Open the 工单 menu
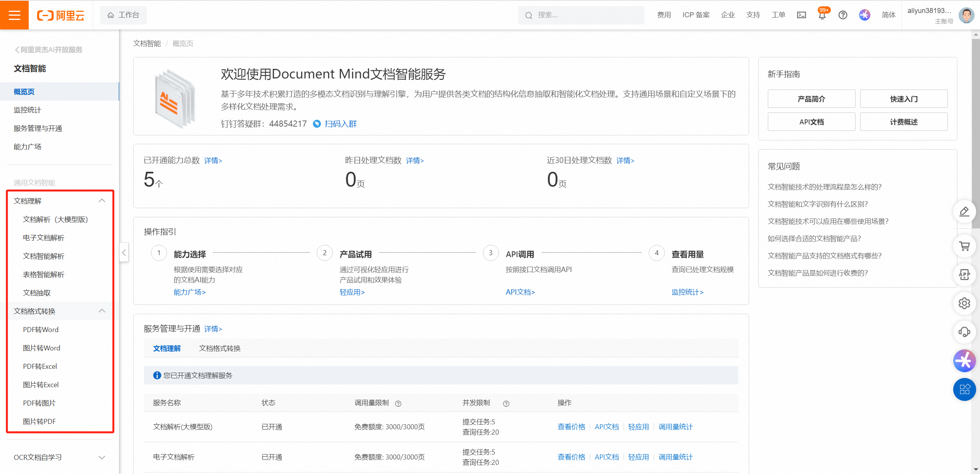 tap(778, 15)
